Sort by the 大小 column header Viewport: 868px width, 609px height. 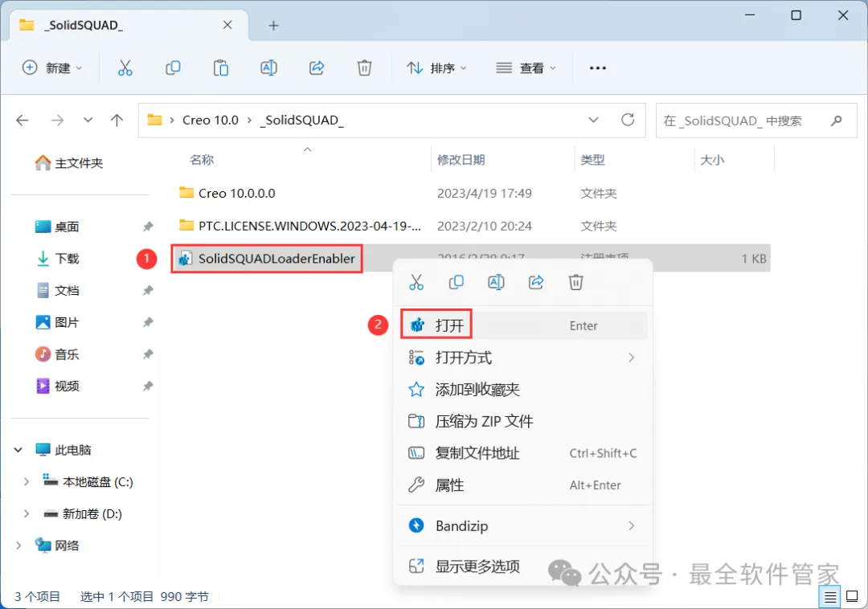pos(712,160)
